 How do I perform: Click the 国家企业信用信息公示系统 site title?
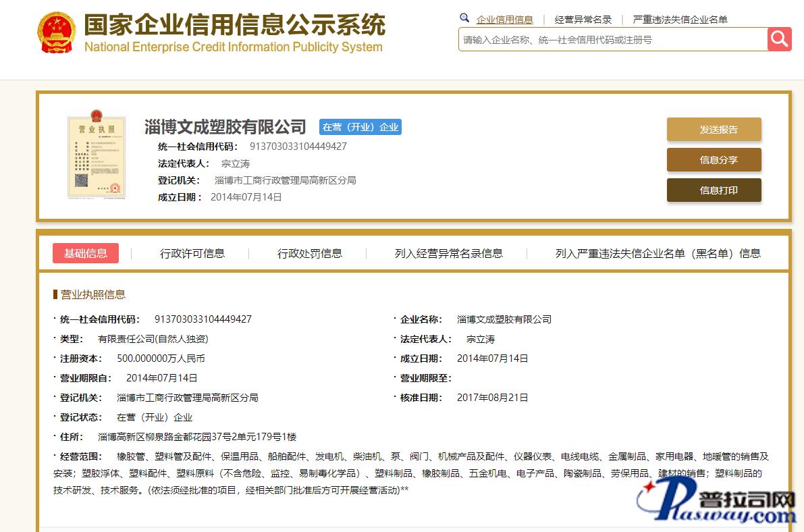coord(234,25)
